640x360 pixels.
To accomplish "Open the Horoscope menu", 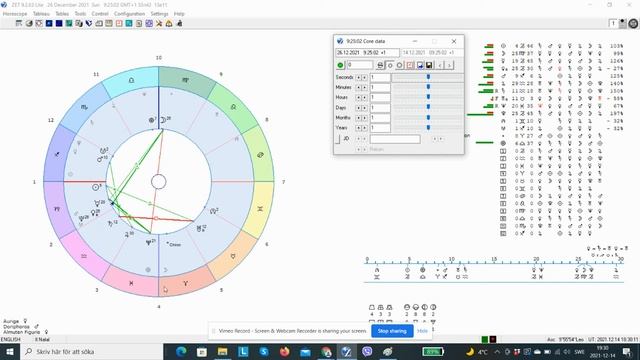I will click(15, 13).
